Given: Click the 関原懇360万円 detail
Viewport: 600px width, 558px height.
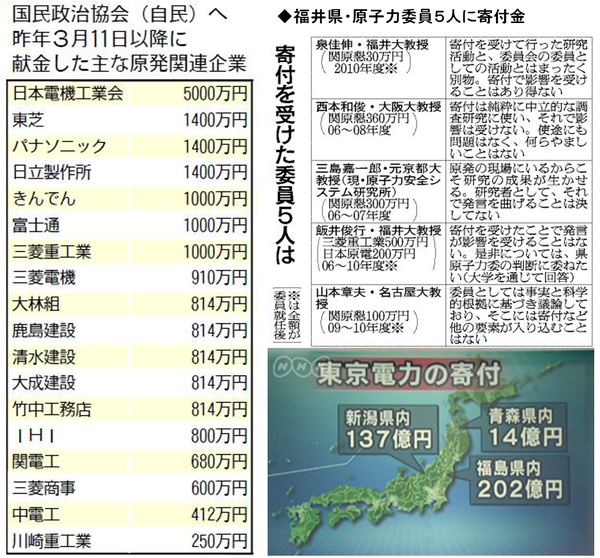Looking at the screenshot, I should click(x=368, y=119).
